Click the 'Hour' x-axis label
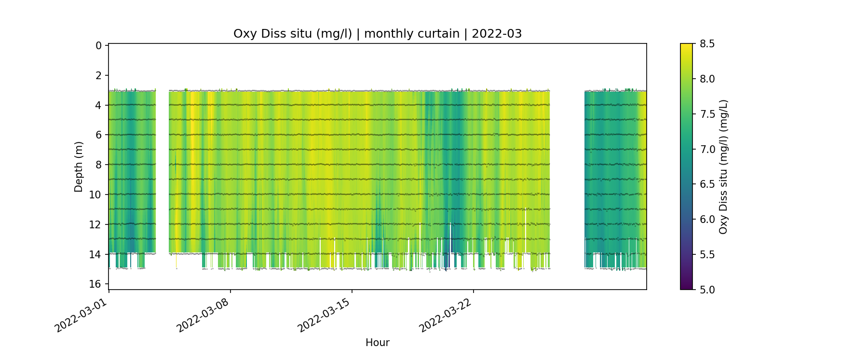Screen dimensions: 868x362 [377, 343]
